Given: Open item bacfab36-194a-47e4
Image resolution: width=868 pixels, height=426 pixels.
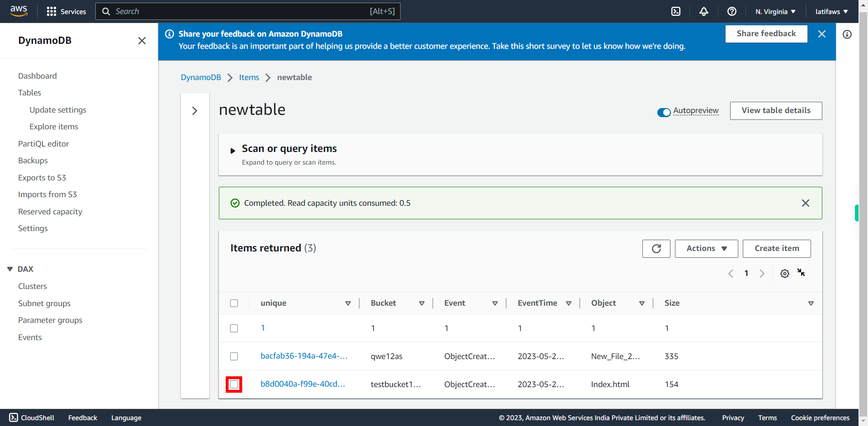Looking at the screenshot, I should click(304, 356).
